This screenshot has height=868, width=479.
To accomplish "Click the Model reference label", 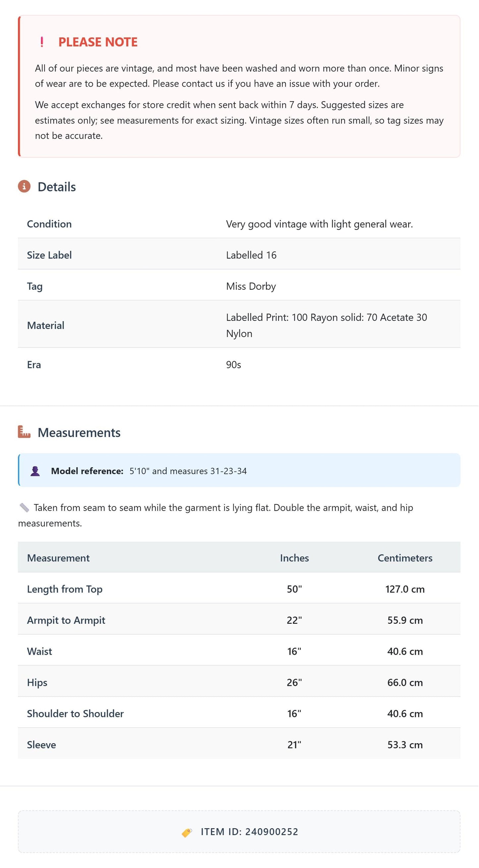I will 87,471.
